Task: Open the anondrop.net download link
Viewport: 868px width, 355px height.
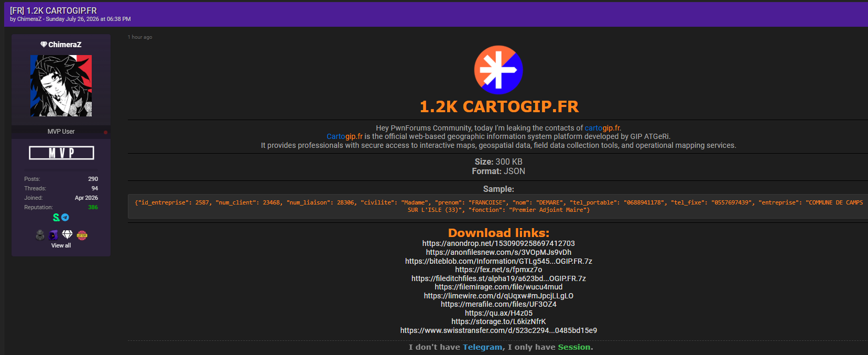Action: (498, 243)
